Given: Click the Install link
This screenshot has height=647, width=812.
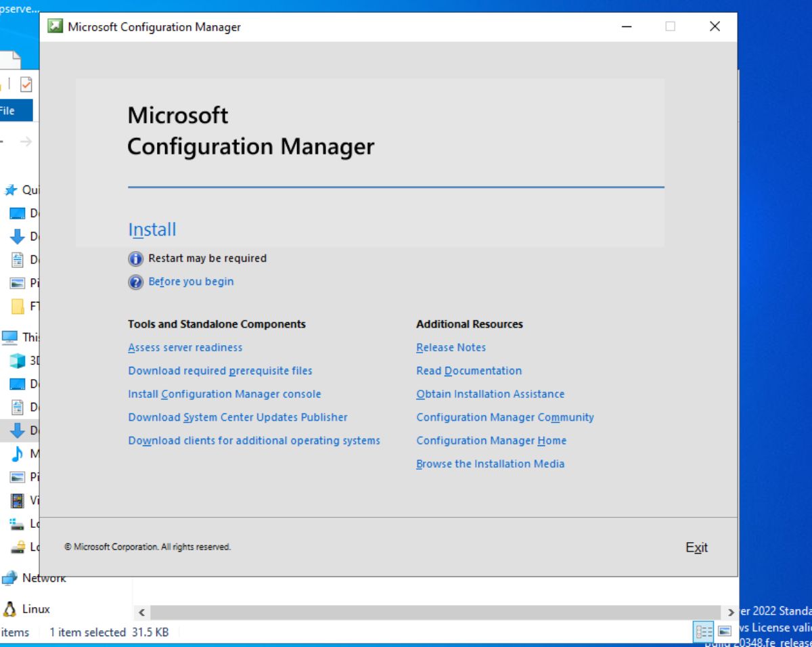Looking at the screenshot, I should pos(152,229).
